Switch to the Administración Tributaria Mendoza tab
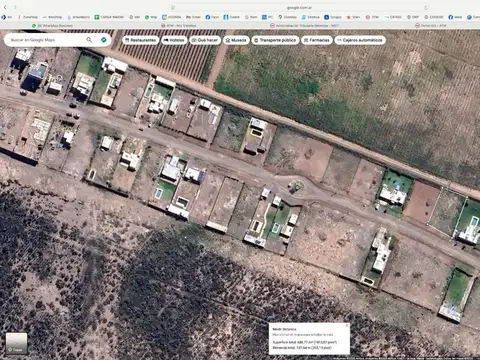The width and height of the screenshot is (480, 360). pos(304,25)
